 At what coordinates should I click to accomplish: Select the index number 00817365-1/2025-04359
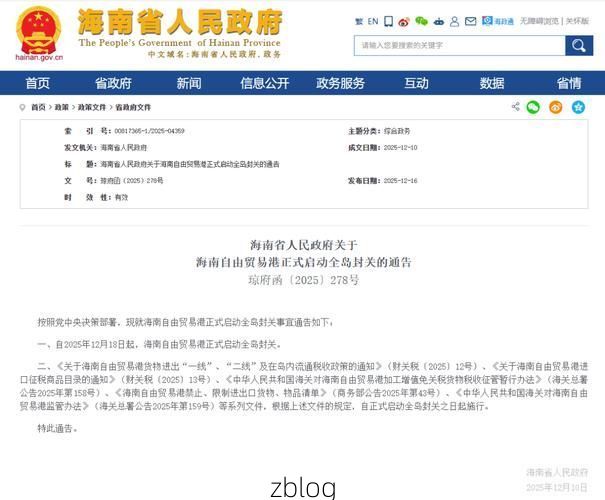click(x=149, y=131)
